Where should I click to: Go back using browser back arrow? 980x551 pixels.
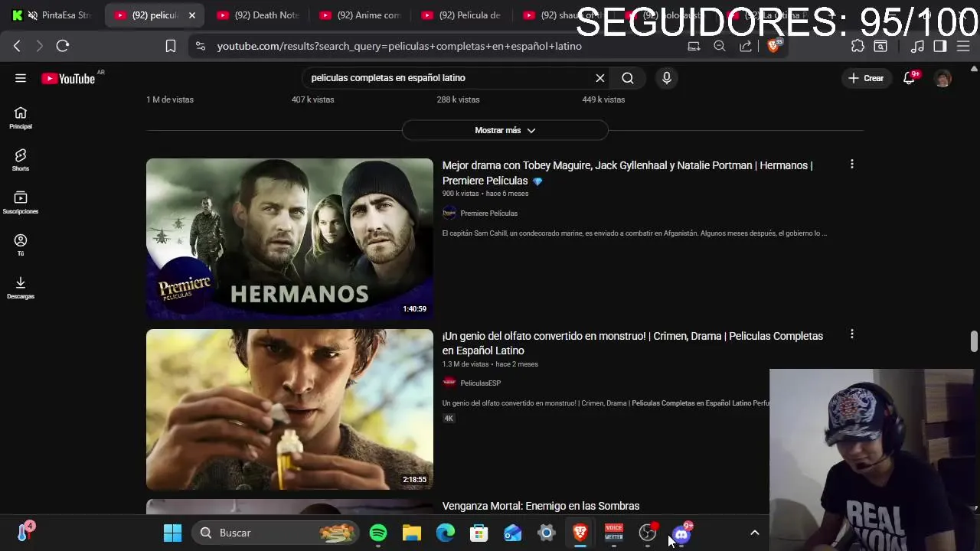[x=17, y=46]
